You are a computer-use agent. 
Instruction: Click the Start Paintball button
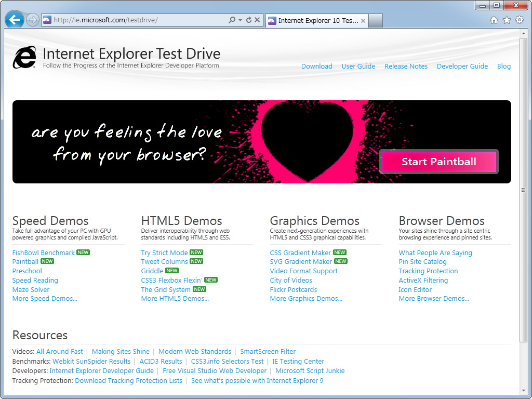pyautogui.click(x=438, y=162)
